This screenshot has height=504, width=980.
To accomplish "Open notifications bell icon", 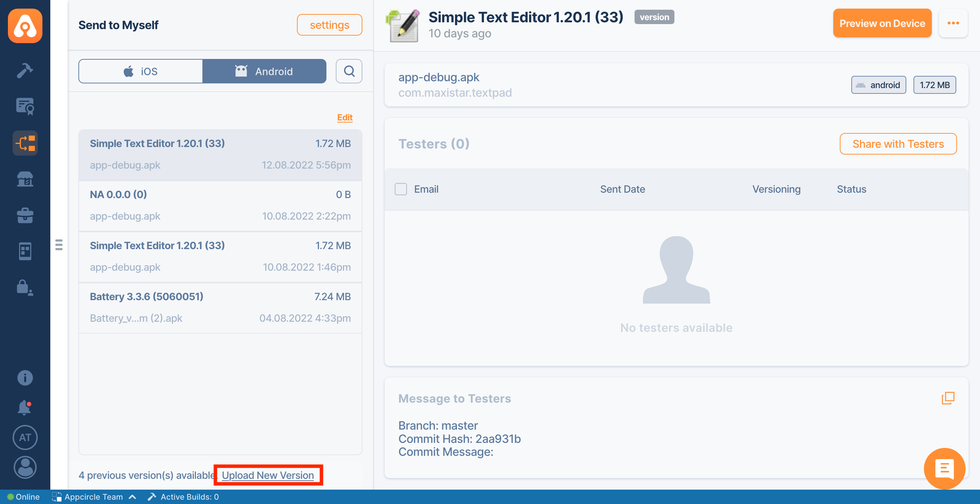I will (x=25, y=407).
